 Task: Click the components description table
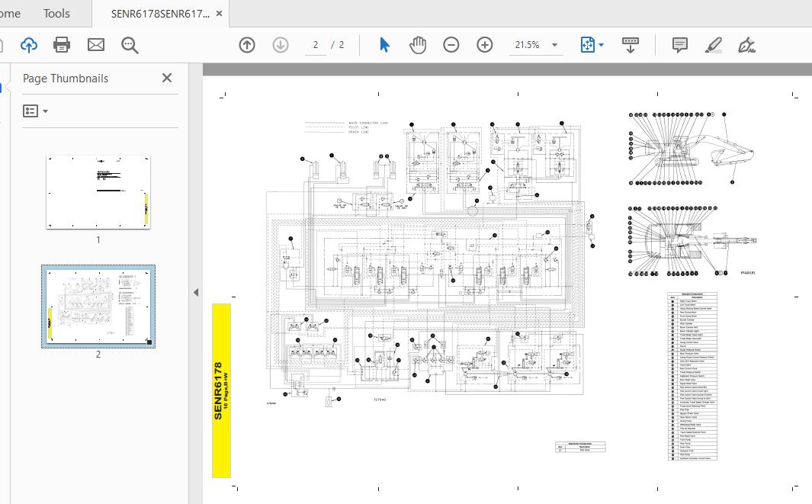click(692, 377)
